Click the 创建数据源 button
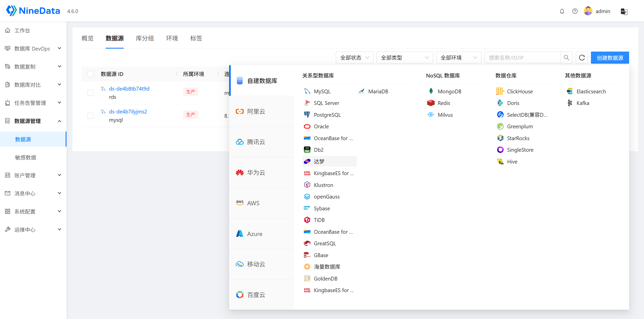 (610, 58)
